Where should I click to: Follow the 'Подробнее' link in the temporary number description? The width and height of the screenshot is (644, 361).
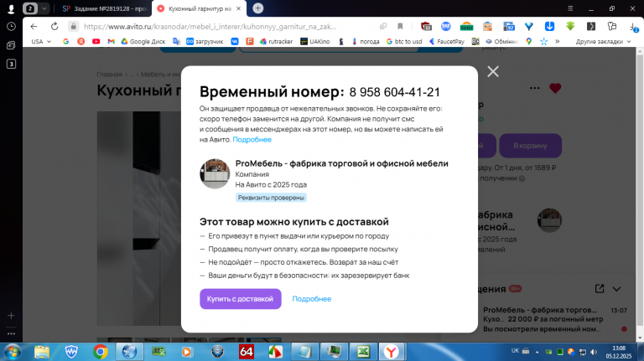pos(252,140)
